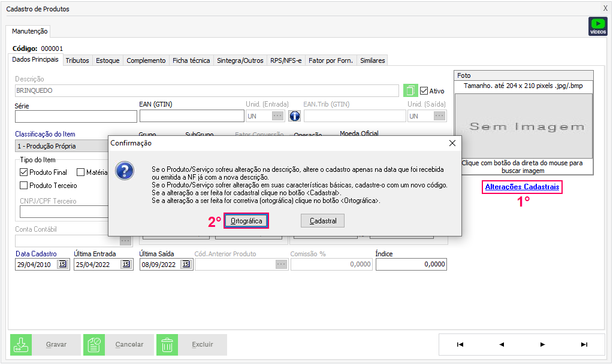Open the Última Saída calendar picker
Screen dimensions: 613x364
pos(185,264)
